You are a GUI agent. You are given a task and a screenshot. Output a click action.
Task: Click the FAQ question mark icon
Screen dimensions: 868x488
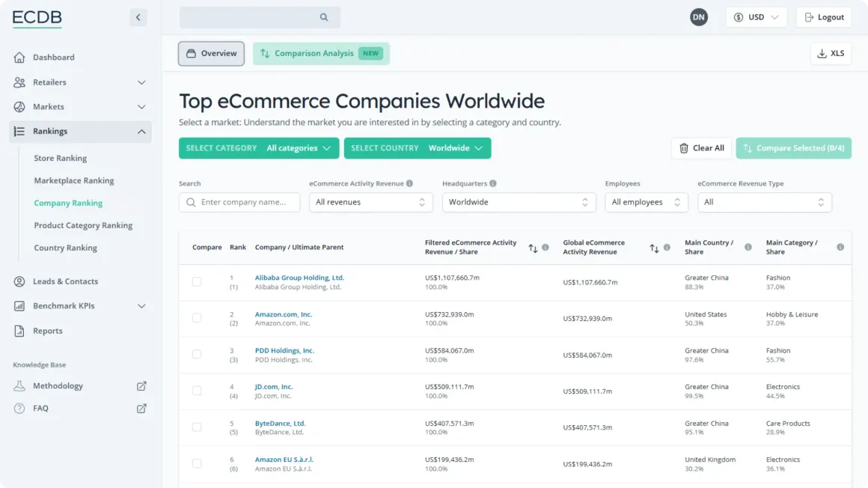pos(19,408)
